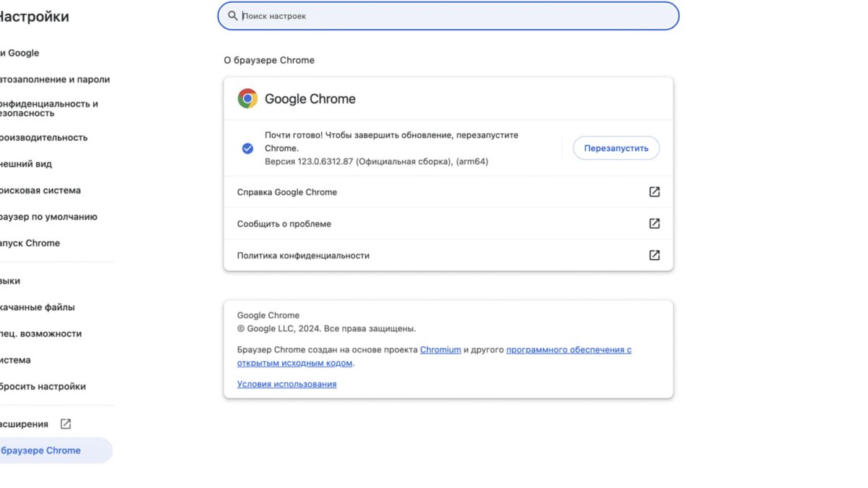The height and width of the screenshot is (488, 868).
Task: Click the blue update status checkmark icon
Action: 247,147
